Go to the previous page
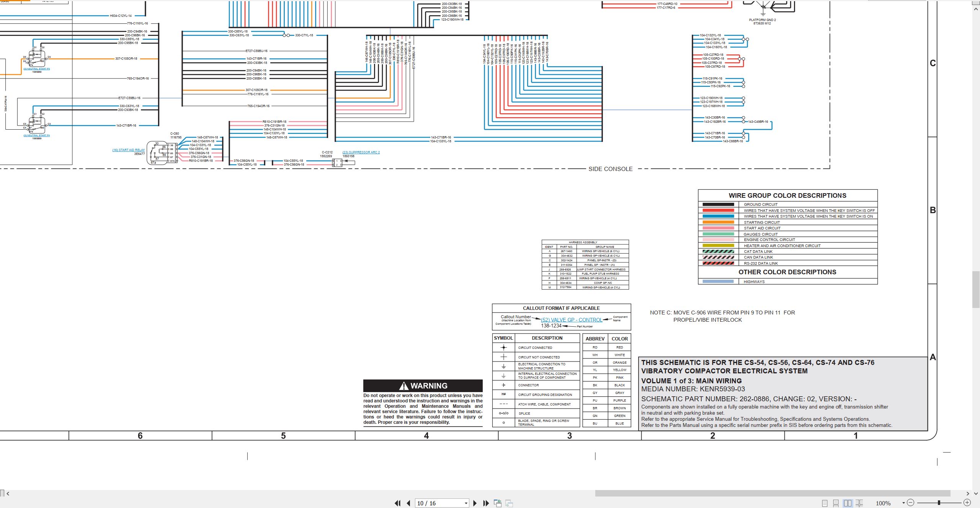This screenshot has height=508, width=980. coord(408,503)
